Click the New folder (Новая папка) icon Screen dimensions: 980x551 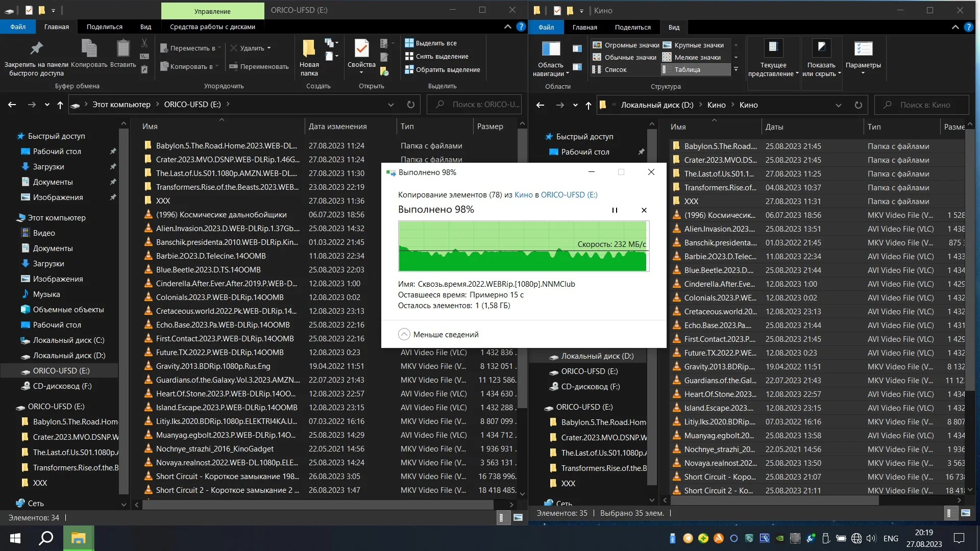(309, 49)
